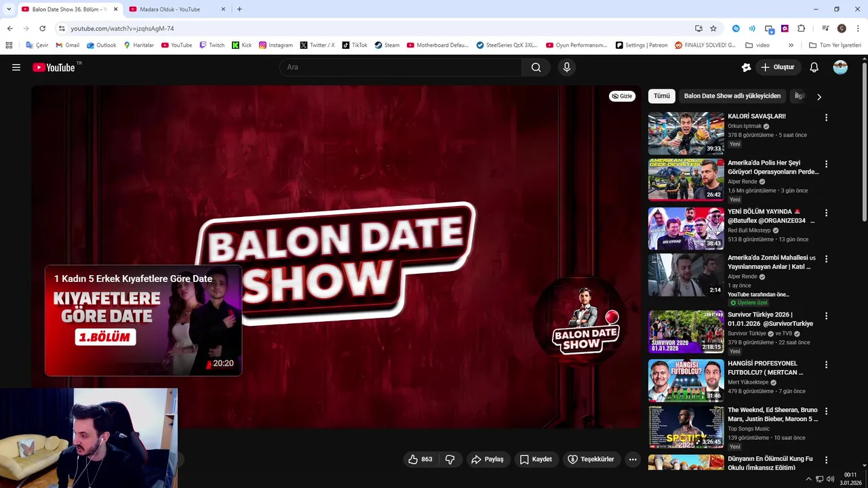
Task: Click the Paylaş share button
Action: click(487, 460)
